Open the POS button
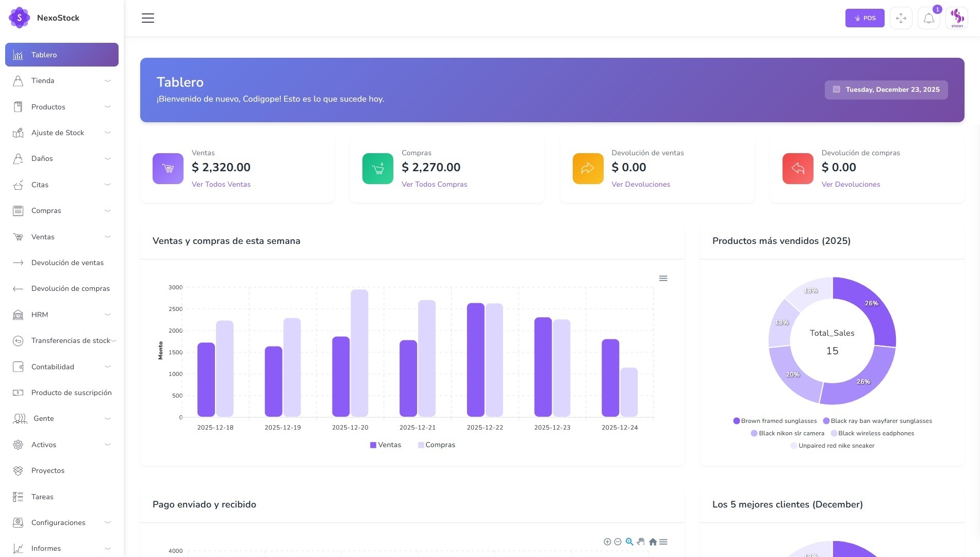The width and height of the screenshot is (980, 557). (x=865, y=18)
